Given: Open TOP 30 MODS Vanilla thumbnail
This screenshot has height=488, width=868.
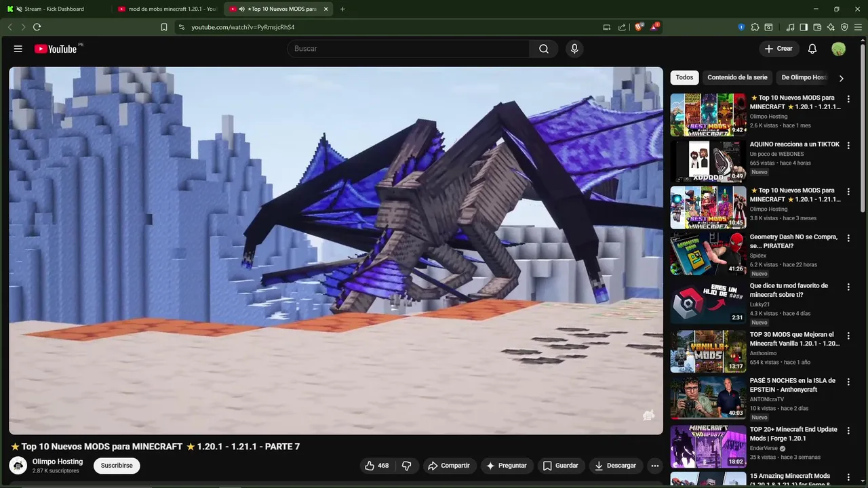Looking at the screenshot, I should coord(708,351).
